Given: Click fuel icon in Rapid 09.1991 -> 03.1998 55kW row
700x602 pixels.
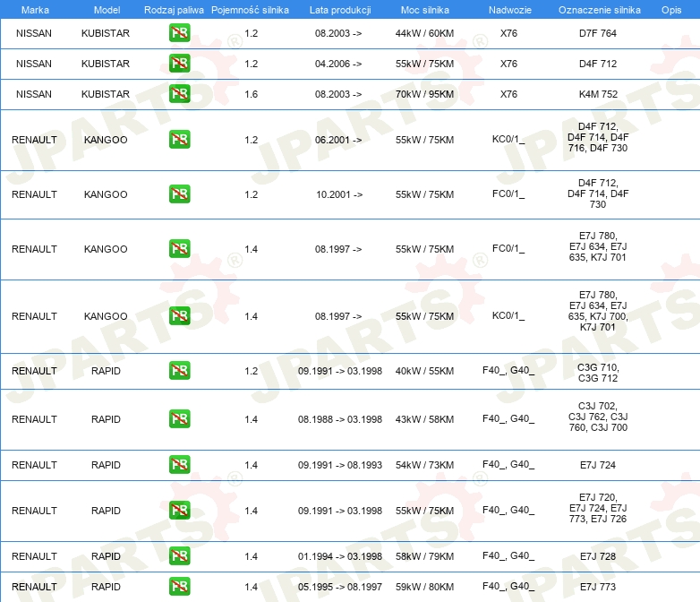Looking at the screenshot, I should tap(179, 510).
